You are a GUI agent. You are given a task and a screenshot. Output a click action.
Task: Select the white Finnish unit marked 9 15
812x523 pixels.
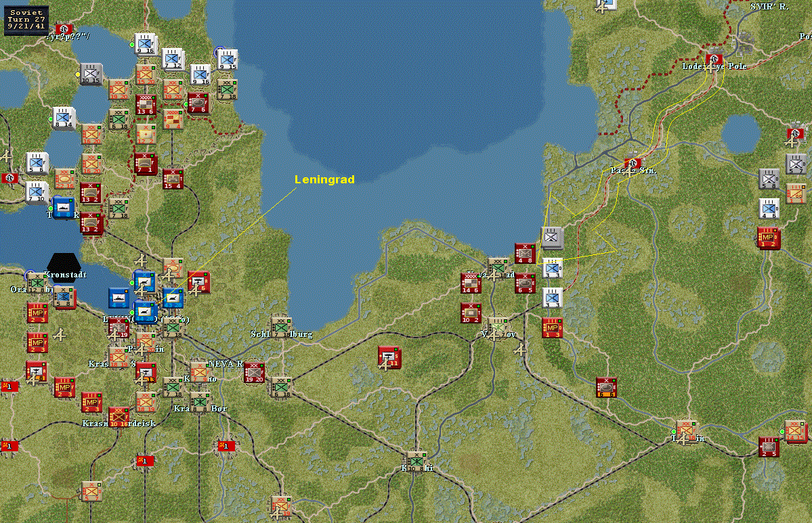point(226,60)
